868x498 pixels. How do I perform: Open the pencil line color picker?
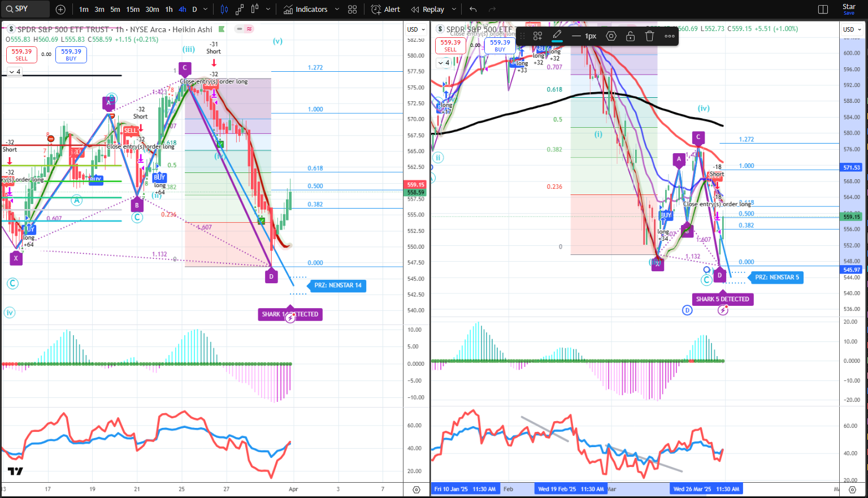click(557, 36)
